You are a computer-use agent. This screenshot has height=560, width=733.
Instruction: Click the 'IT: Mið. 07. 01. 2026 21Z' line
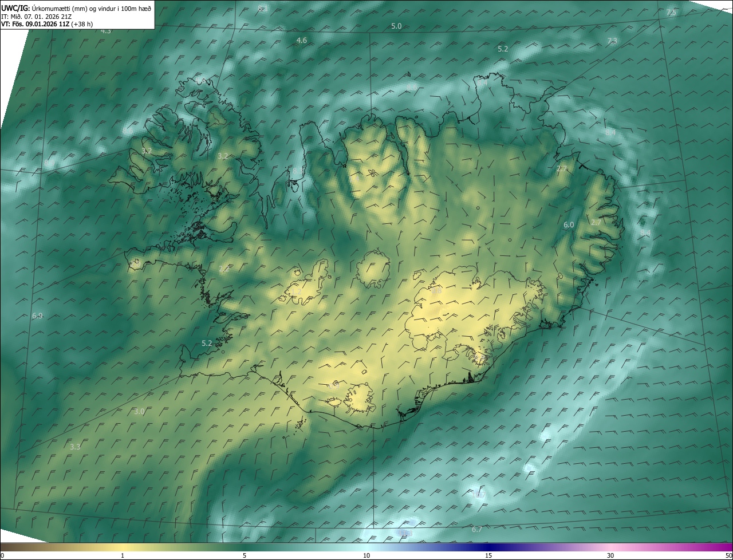[37, 17]
